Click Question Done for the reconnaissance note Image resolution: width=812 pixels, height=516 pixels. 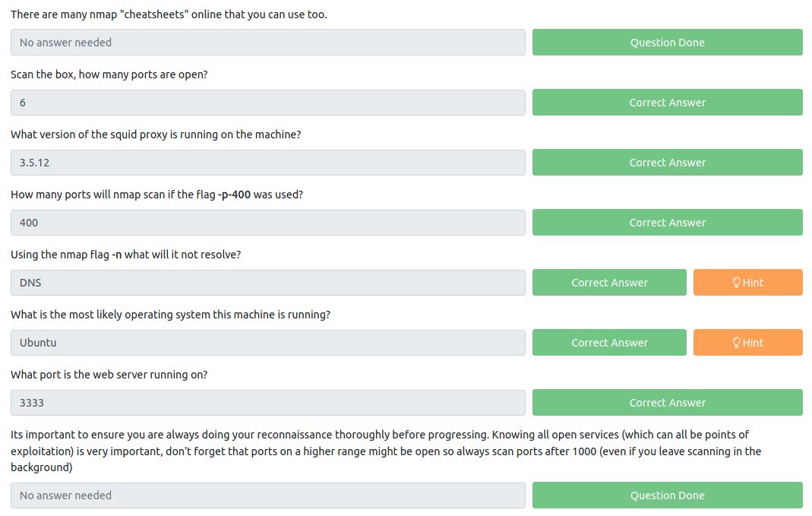coord(668,495)
